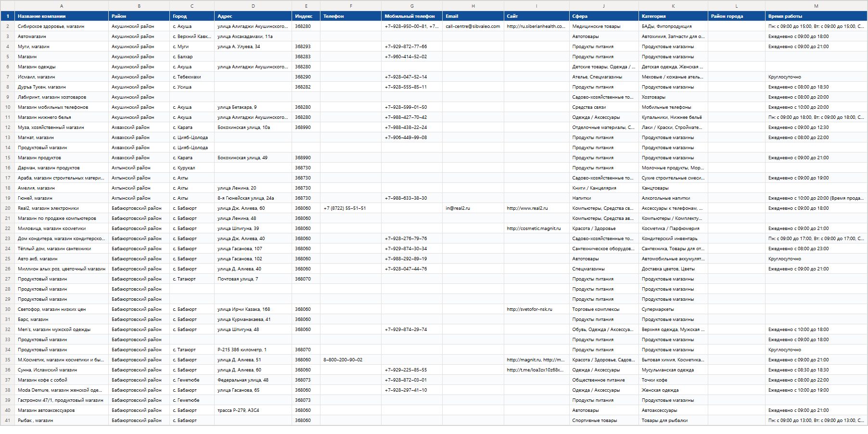Click the 'Индекс' header cell
Screen dimensions: 868x434
pos(306,16)
